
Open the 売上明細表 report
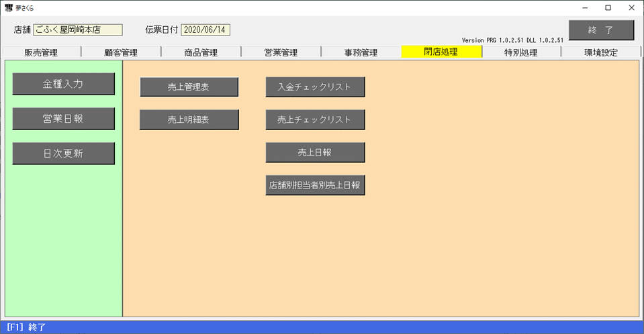[189, 119]
